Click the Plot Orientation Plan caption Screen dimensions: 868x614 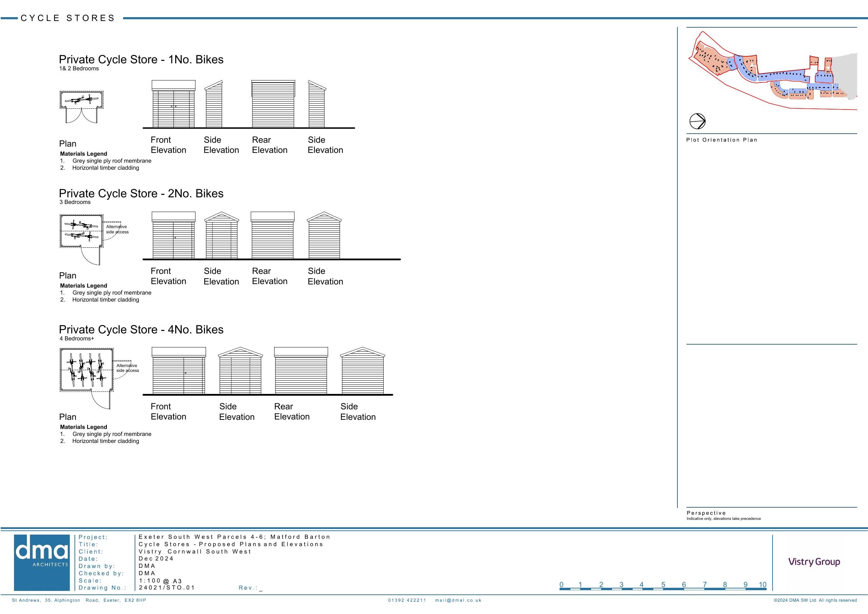(721, 140)
